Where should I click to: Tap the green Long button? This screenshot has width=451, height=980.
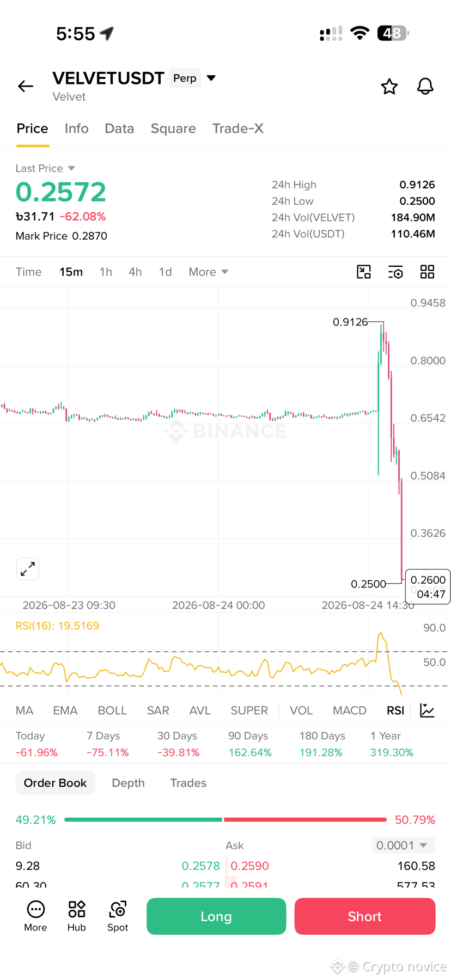click(x=216, y=916)
